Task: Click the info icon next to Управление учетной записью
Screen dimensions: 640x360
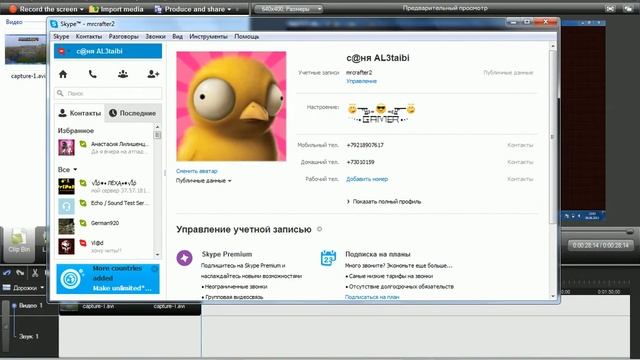Action: 320,229
